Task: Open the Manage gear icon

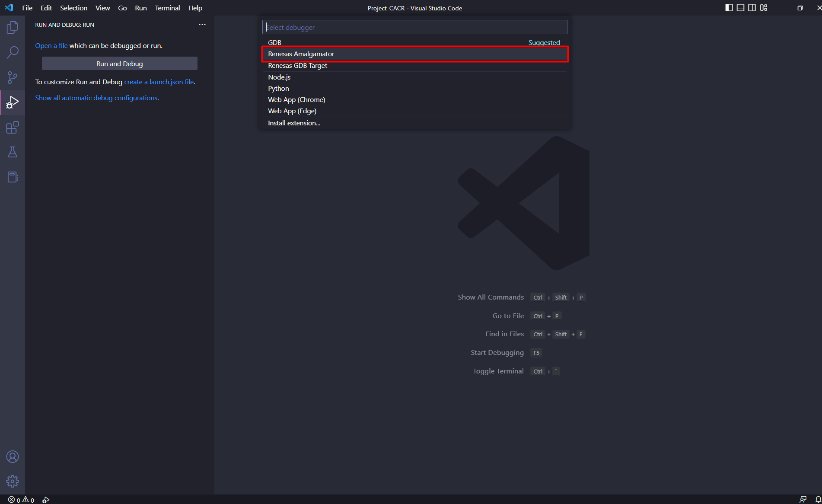Action: [x=13, y=481]
